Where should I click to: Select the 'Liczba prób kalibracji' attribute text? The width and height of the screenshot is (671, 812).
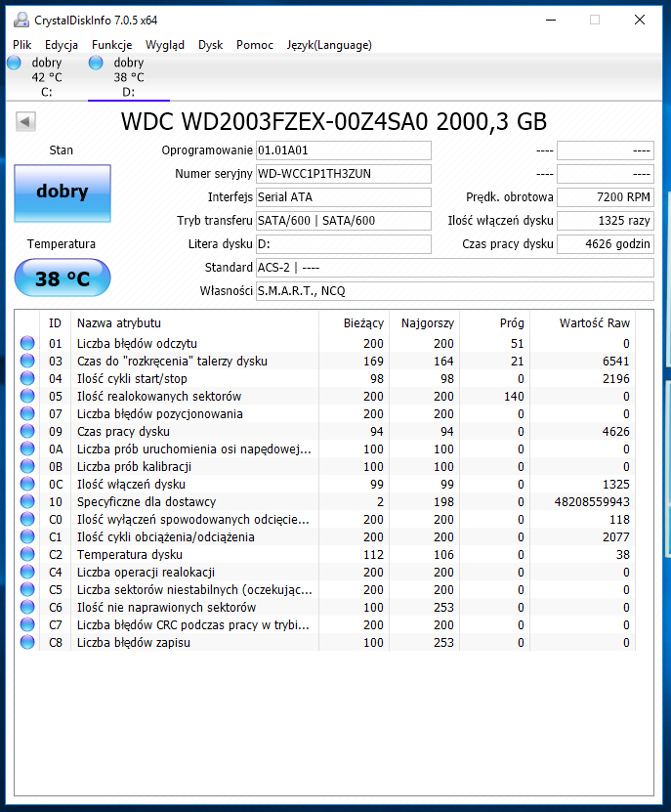point(134,467)
